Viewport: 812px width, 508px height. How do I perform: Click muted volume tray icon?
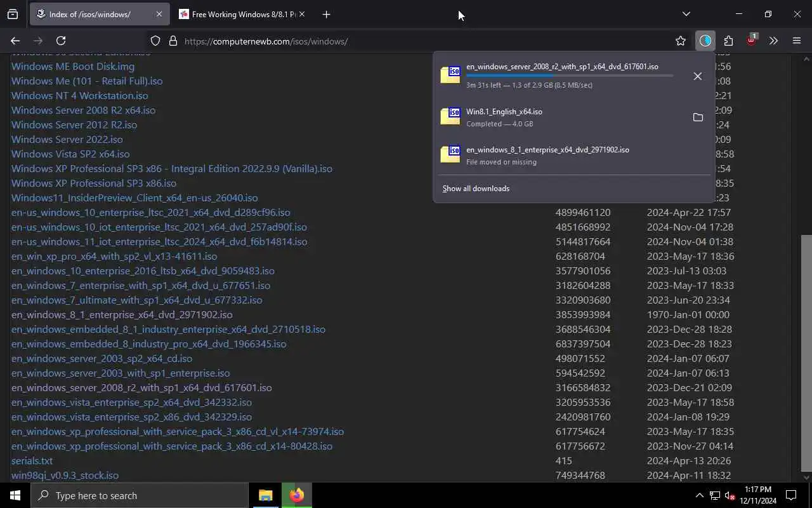[x=730, y=495]
